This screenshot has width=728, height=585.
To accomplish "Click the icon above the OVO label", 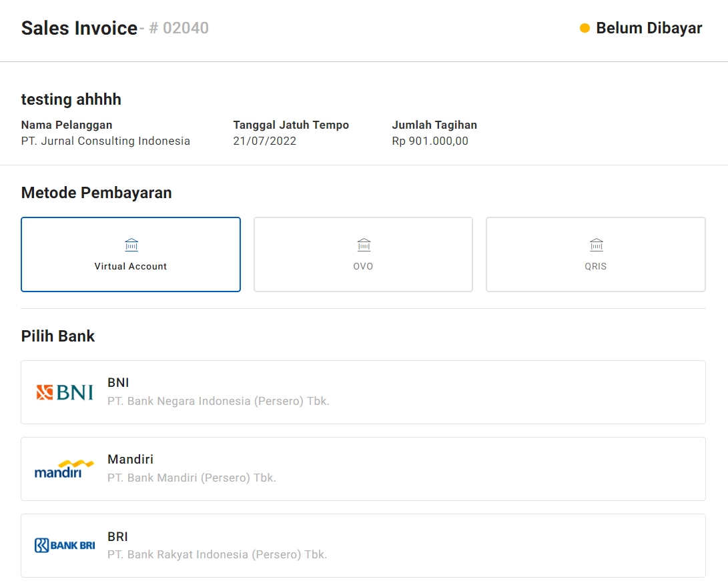I will [x=364, y=245].
